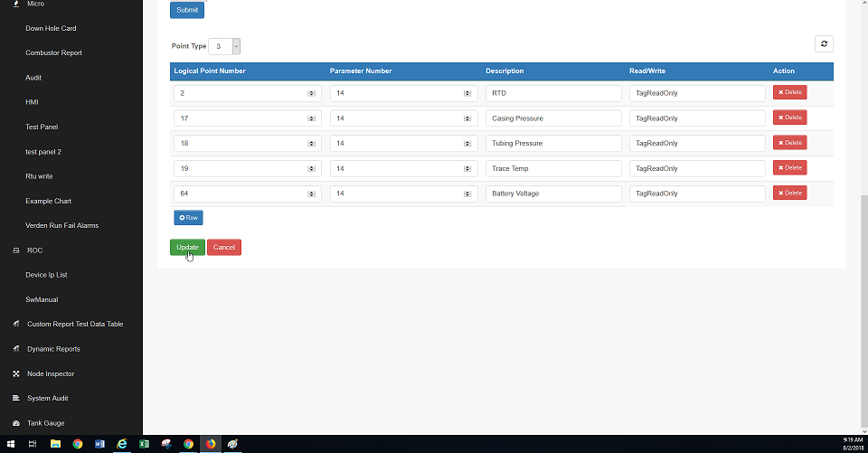The width and height of the screenshot is (868, 453).
Task: Open Excel from the taskbar
Action: (x=144, y=444)
